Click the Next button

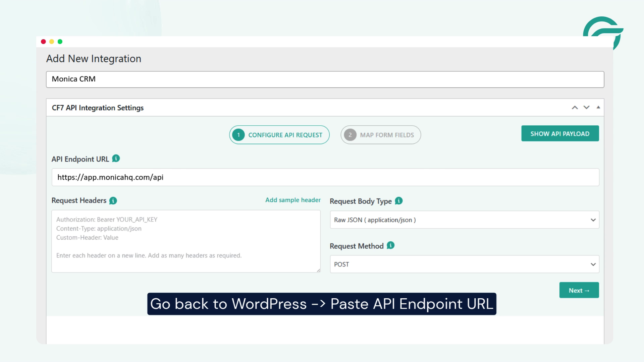tap(579, 290)
